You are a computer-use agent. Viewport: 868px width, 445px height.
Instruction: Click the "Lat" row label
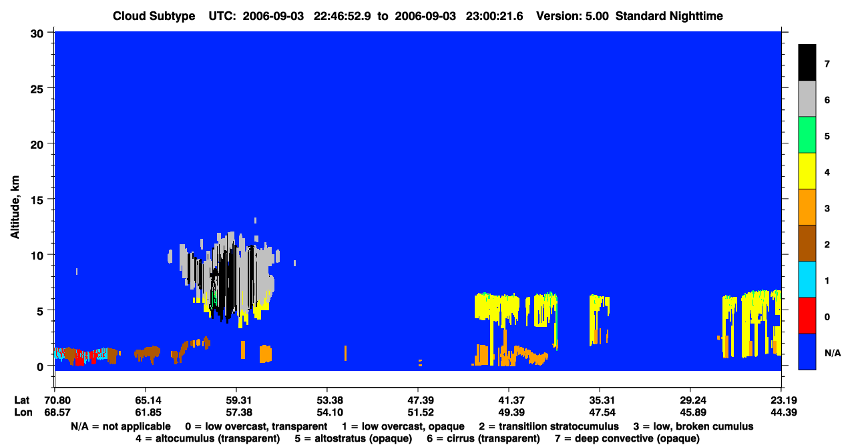pyautogui.click(x=21, y=400)
